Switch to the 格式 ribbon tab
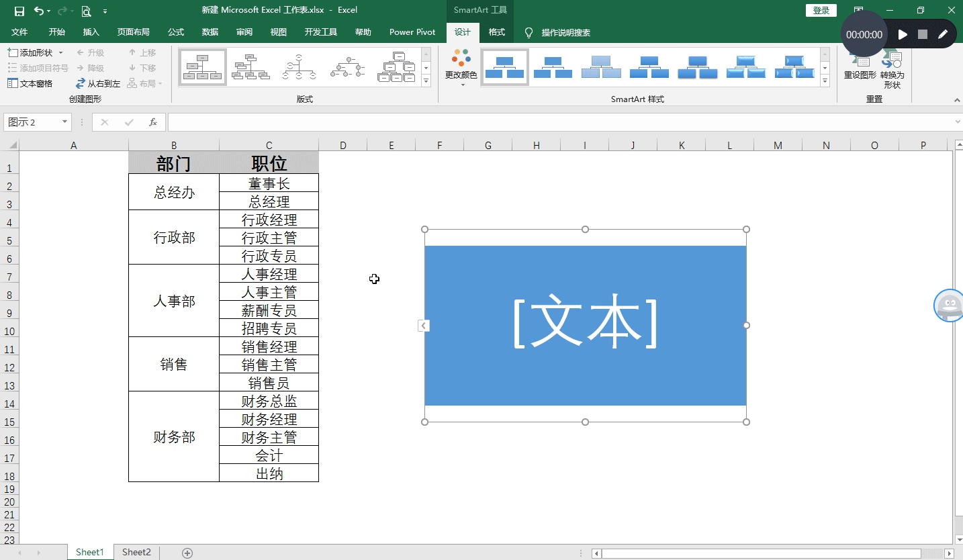This screenshot has height=560, width=963. point(496,32)
